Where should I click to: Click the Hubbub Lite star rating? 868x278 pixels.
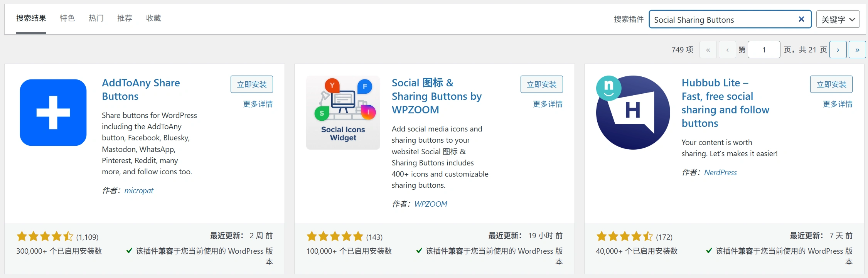pos(624,236)
